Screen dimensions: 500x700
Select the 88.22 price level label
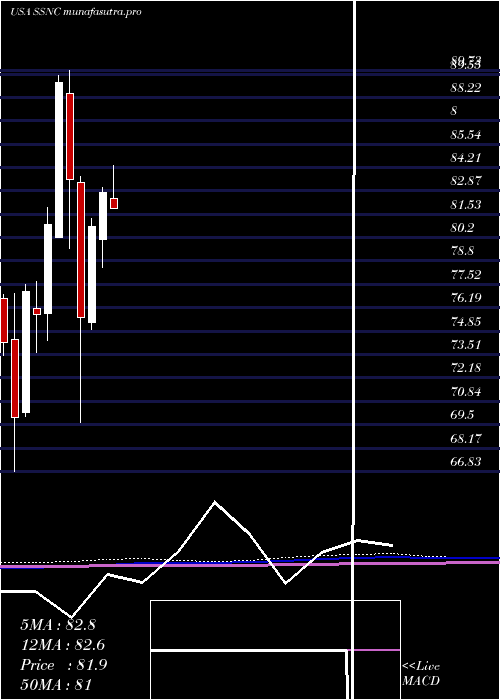(466, 88)
